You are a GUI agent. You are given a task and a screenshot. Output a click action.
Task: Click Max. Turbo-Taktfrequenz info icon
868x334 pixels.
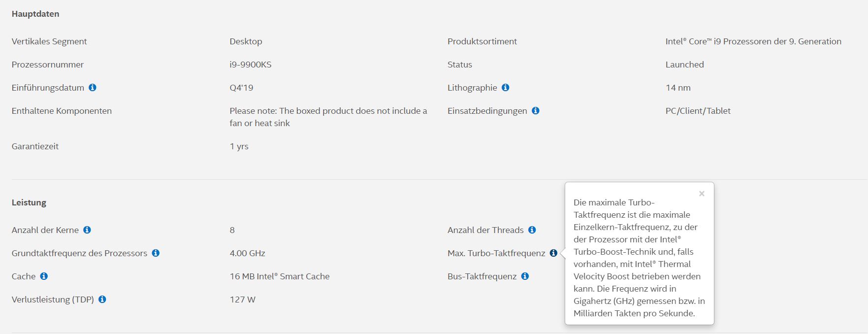click(x=553, y=253)
